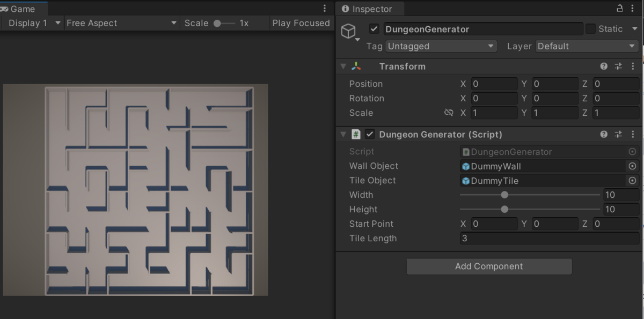This screenshot has width=644, height=319.
Task: Click the Start Point X field
Action: [494, 224]
